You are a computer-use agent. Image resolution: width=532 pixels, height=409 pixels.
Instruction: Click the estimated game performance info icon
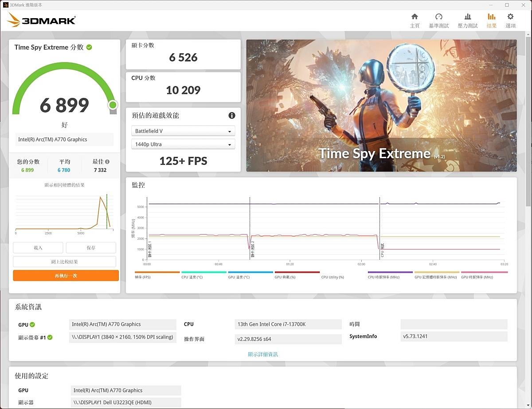[231, 116]
